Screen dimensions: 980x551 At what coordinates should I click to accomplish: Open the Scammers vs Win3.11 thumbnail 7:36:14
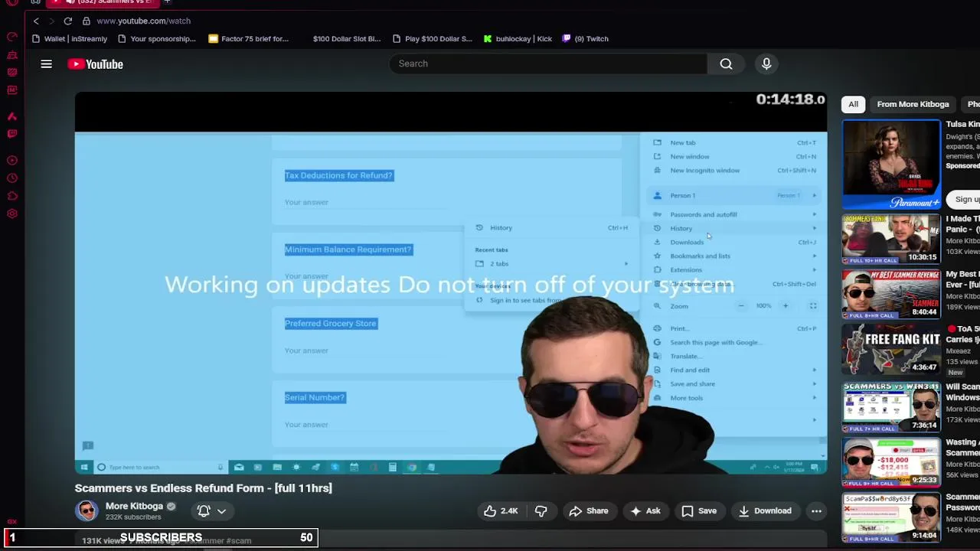(891, 406)
